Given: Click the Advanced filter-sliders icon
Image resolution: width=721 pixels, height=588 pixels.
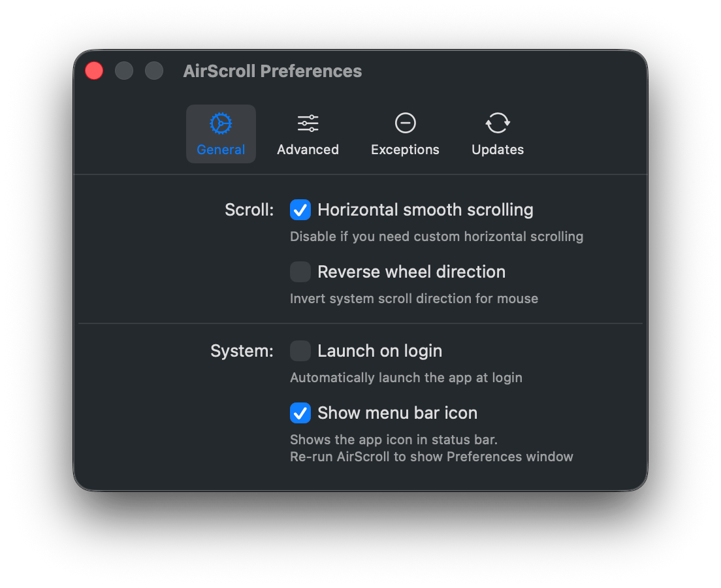Looking at the screenshot, I should click(307, 123).
